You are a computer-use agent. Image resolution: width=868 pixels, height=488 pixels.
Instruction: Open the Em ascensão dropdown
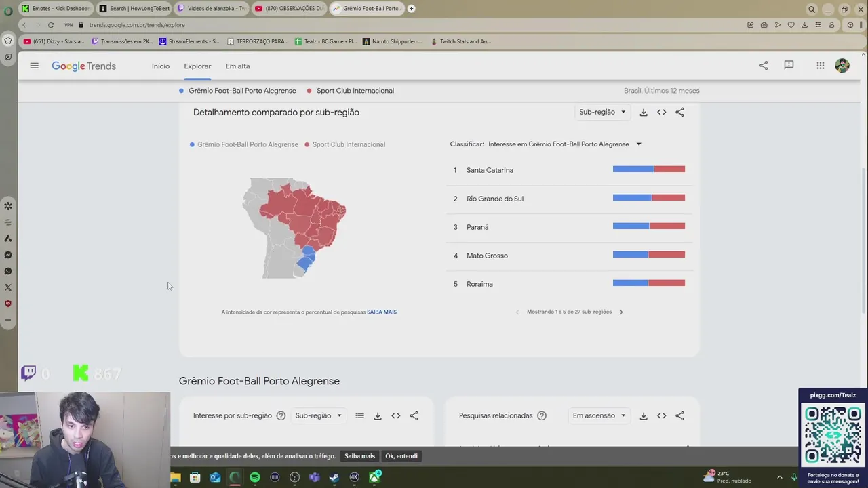tap(599, 415)
